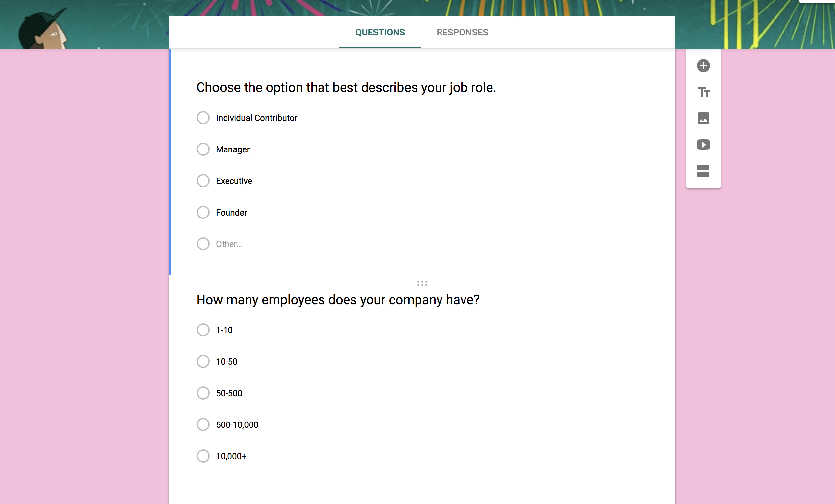Add a new question with the plus icon

(704, 66)
